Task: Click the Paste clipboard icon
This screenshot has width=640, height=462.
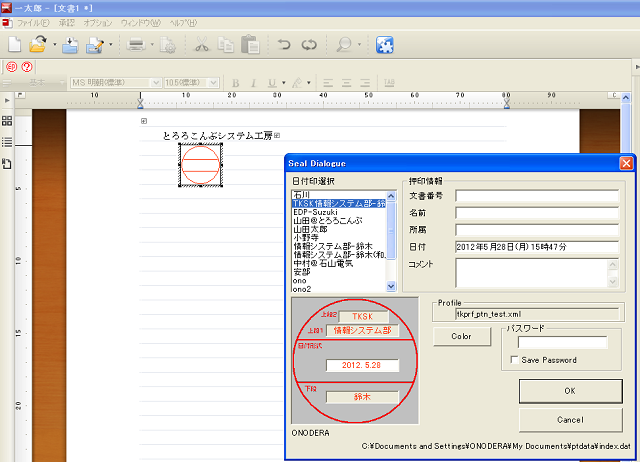Action: tap(250, 44)
